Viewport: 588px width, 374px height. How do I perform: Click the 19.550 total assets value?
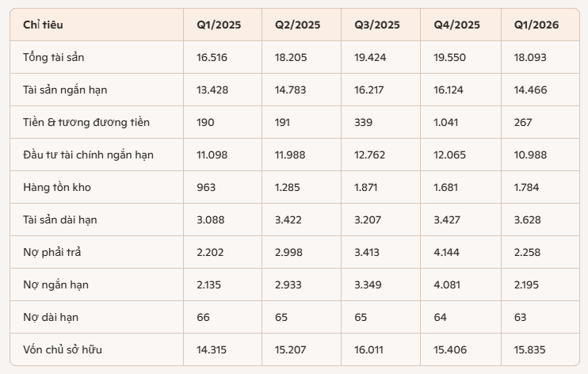pos(449,57)
